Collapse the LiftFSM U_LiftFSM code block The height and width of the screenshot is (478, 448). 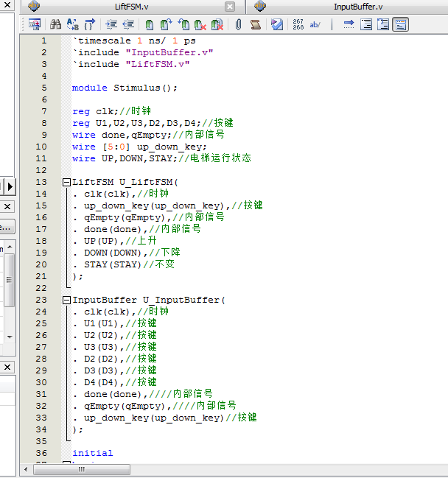[66, 183]
